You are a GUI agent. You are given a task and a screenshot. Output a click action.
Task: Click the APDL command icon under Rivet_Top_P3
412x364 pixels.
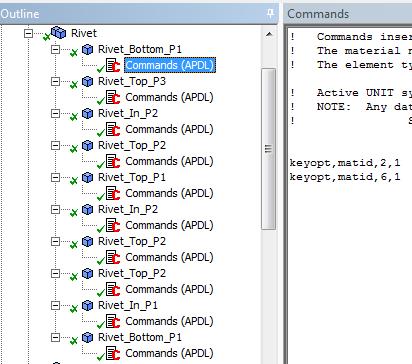click(113, 97)
